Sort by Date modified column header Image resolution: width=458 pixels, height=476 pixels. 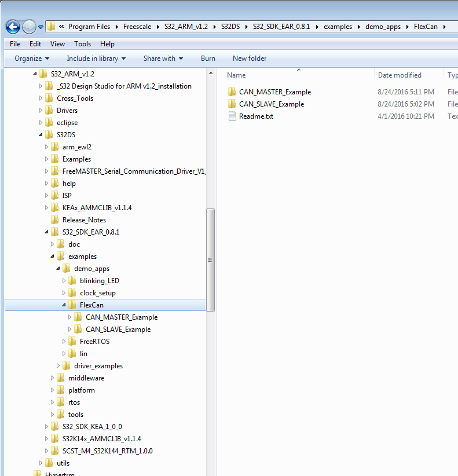click(400, 75)
